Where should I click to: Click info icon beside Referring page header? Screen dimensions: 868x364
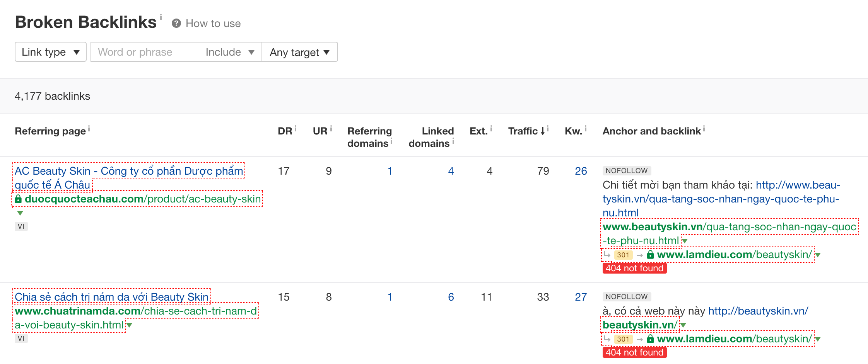(x=89, y=129)
